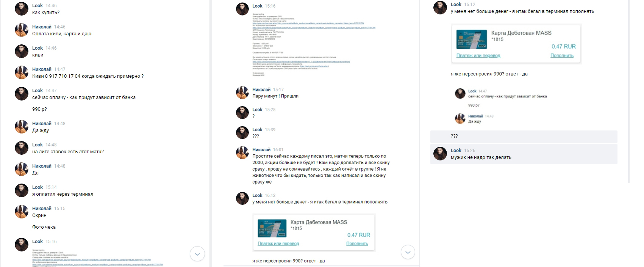Viewport: 644px width, 267px height.
Task: Click 'Пополнить' link in middle panel card
Action: click(357, 243)
